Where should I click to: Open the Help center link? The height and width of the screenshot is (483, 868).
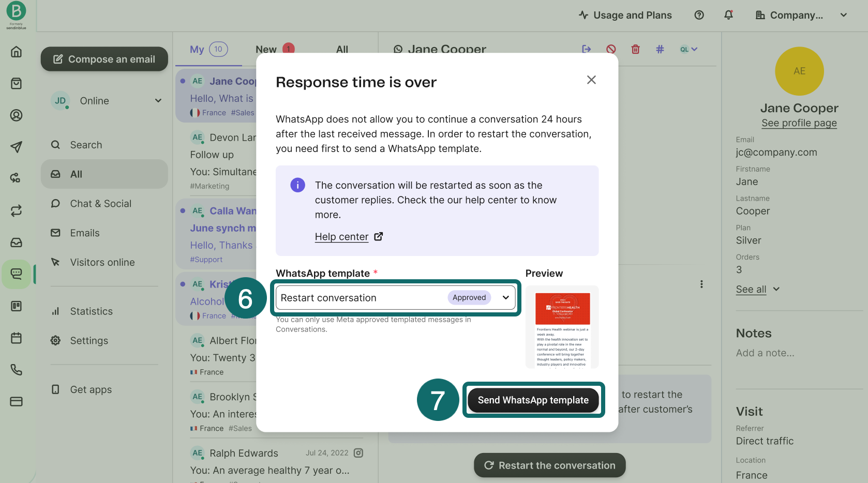pos(342,237)
